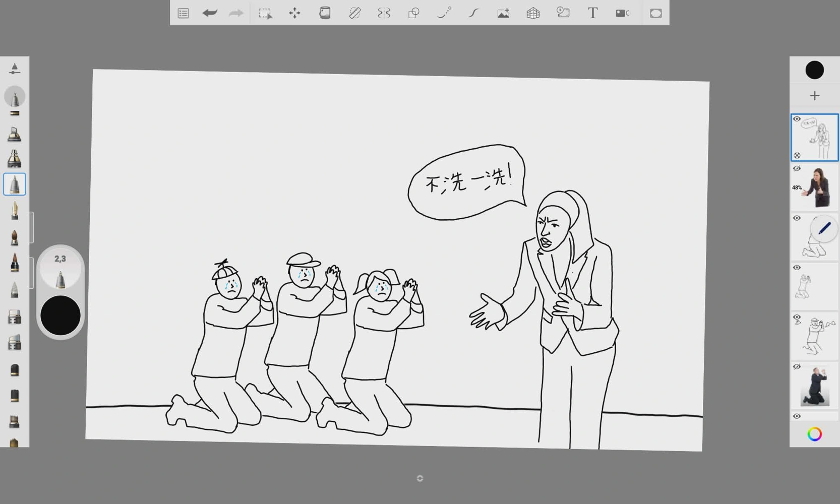Screen dimensions: 840x504
Task: Open the rainbow color wheel editor
Action: [x=814, y=434]
